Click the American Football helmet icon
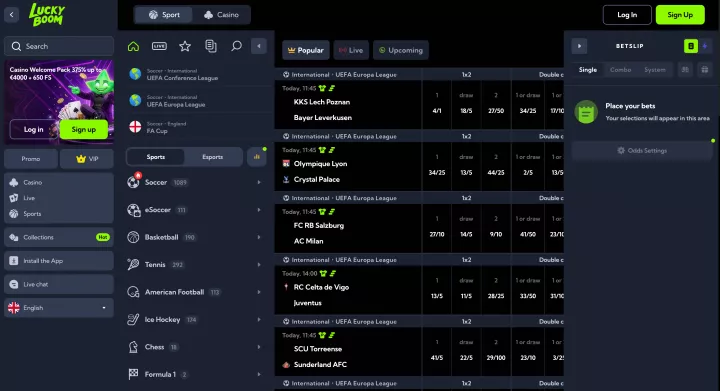Screen dimensions: 720x391 [x=133, y=292]
